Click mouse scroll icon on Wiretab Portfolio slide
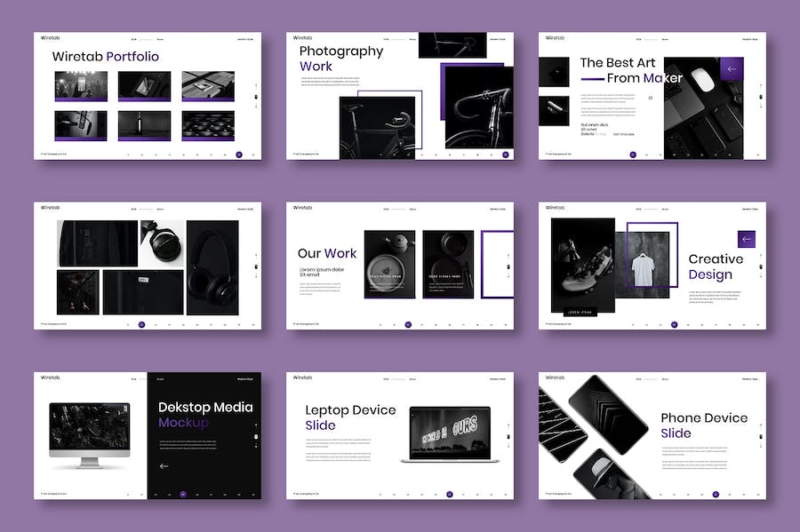This screenshot has width=800, height=532. click(x=255, y=98)
